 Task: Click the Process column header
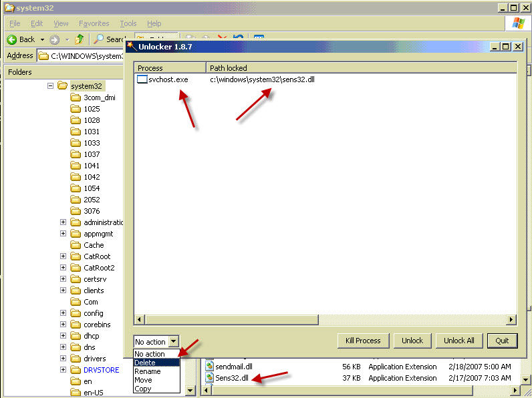click(x=170, y=68)
